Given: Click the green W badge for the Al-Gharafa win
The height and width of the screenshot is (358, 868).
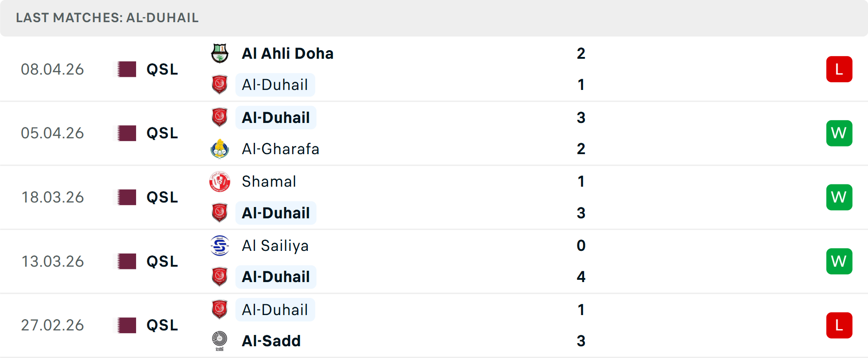Looking at the screenshot, I should point(839,133).
